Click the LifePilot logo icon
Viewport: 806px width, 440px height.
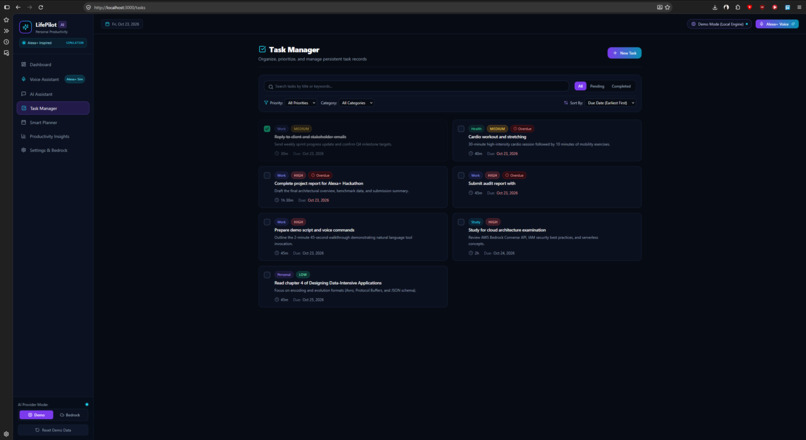pyautogui.click(x=25, y=27)
